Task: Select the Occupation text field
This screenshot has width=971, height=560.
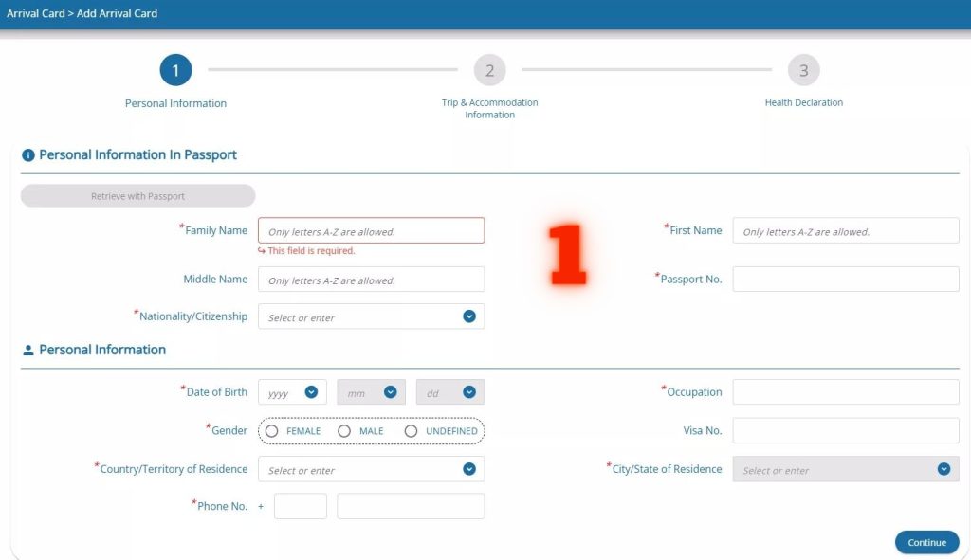Action: pos(845,392)
